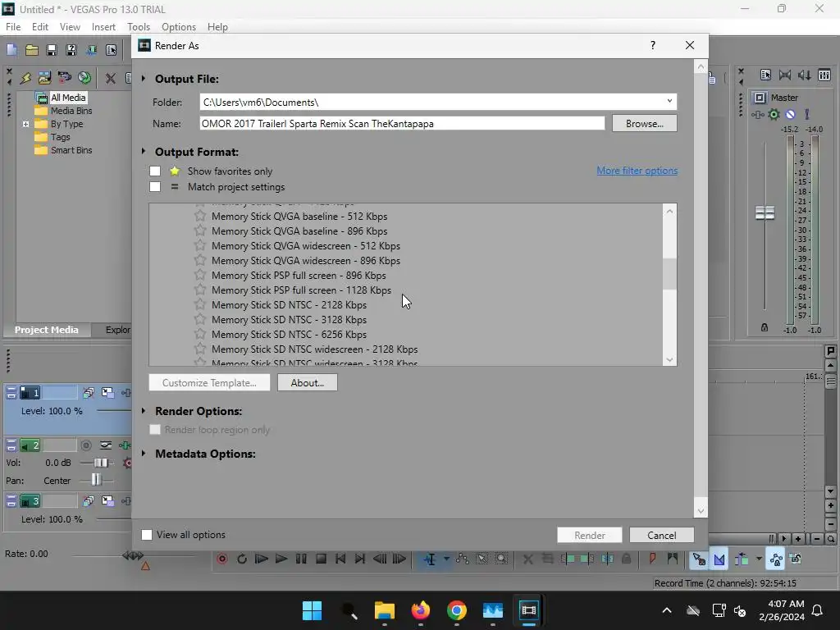
Task: Click the Render As film icon in toolbar
Action: (x=91, y=50)
